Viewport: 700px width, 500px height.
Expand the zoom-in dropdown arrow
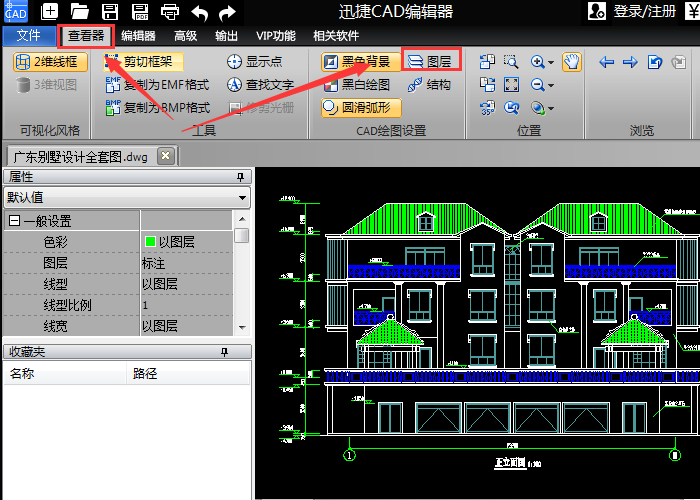click(551, 62)
